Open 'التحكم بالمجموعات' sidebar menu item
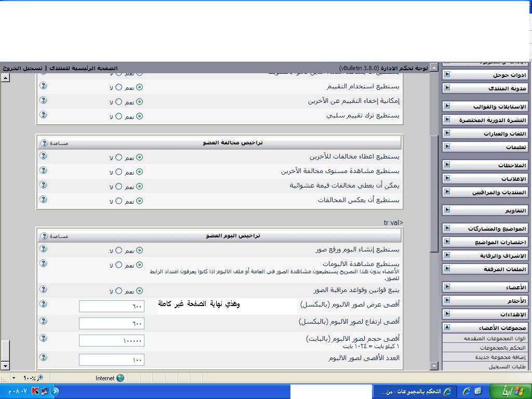 pos(502,348)
